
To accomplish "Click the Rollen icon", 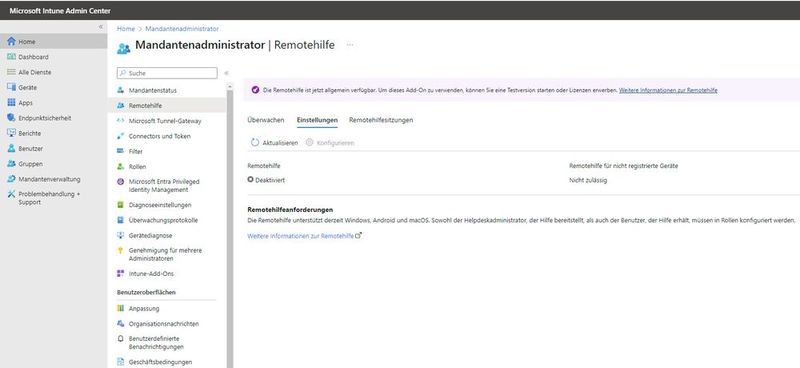I will coord(120,166).
